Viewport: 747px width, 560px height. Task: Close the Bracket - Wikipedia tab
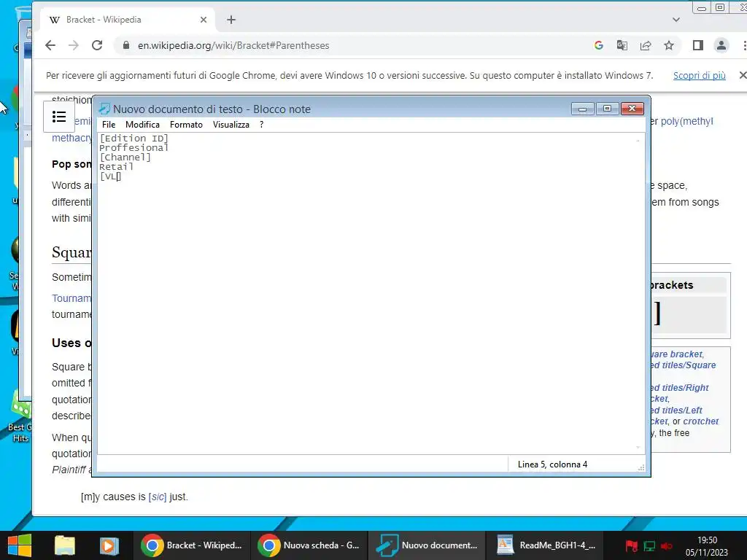[204, 20]
